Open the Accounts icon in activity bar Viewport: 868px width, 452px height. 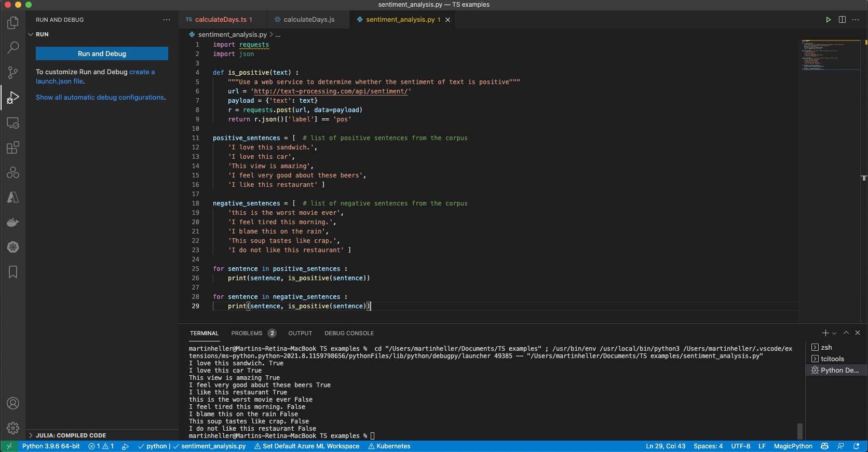click(13, 403)
